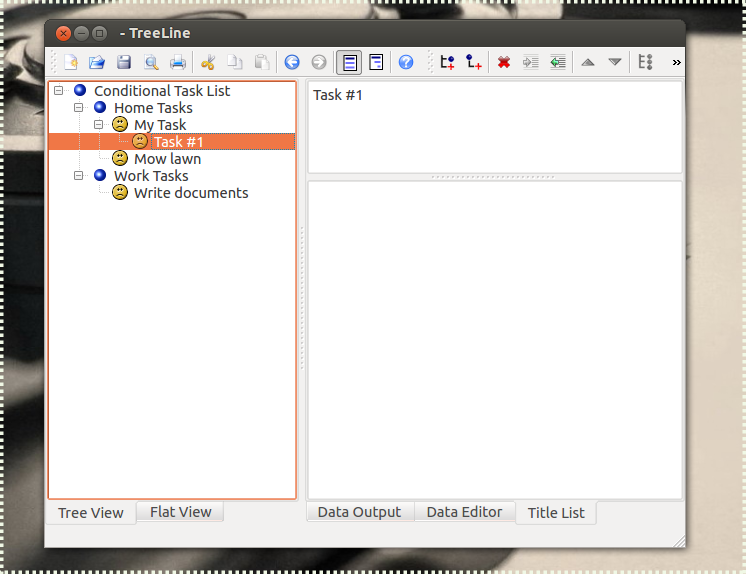Select the Conditional Task List root node
The width and height of the screenshot is (746, 574).
click(162, 90)
